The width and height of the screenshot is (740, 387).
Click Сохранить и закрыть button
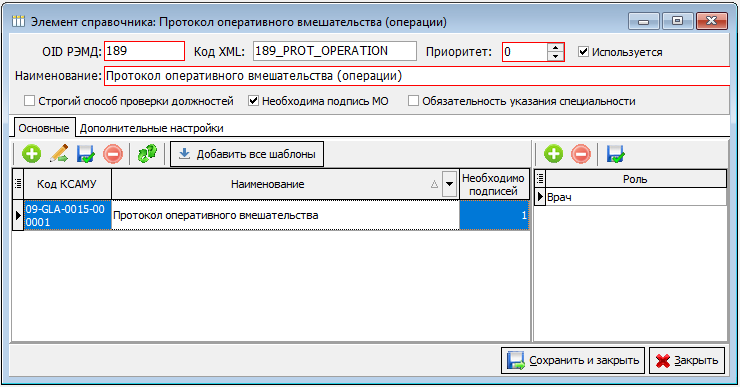tap(573, 361)
